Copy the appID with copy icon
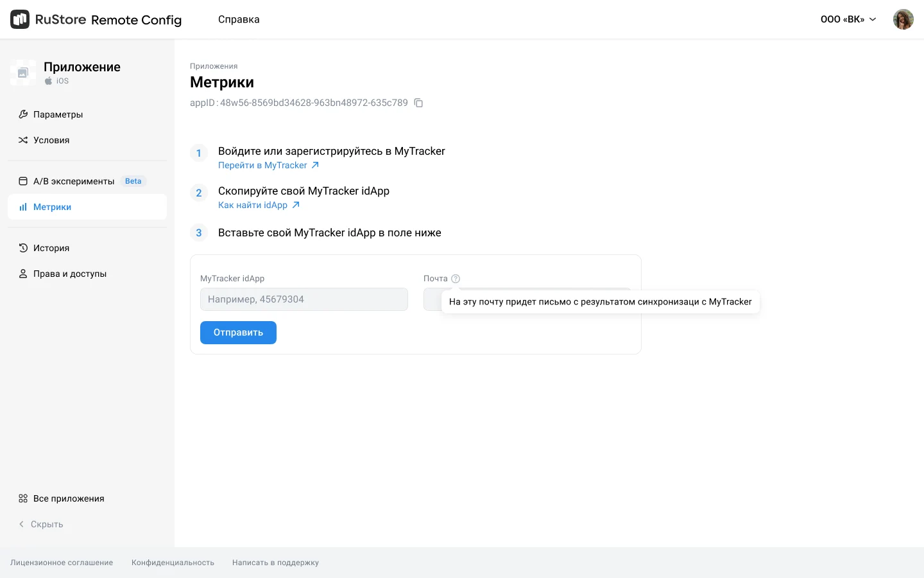 [x=418, y=103]
